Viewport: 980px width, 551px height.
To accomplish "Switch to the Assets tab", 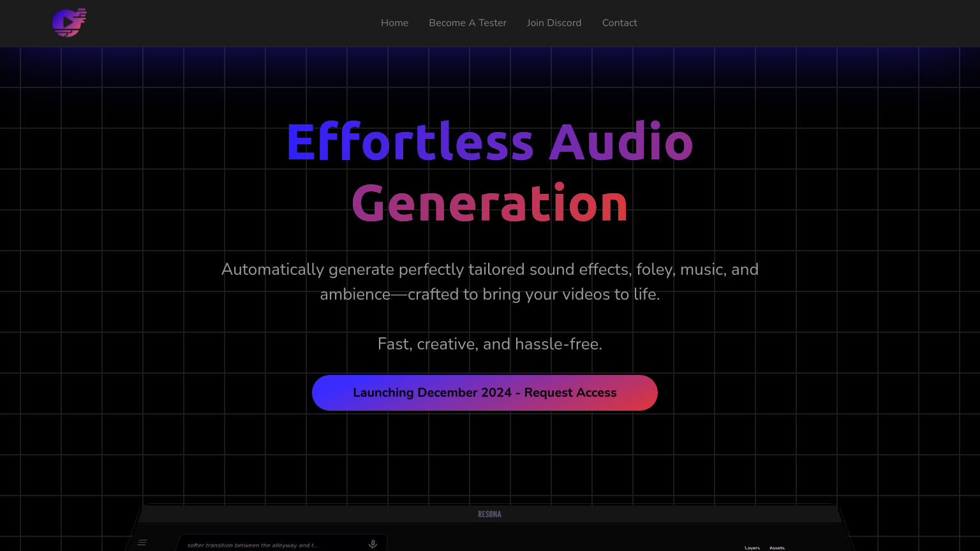I will (776, 547).
